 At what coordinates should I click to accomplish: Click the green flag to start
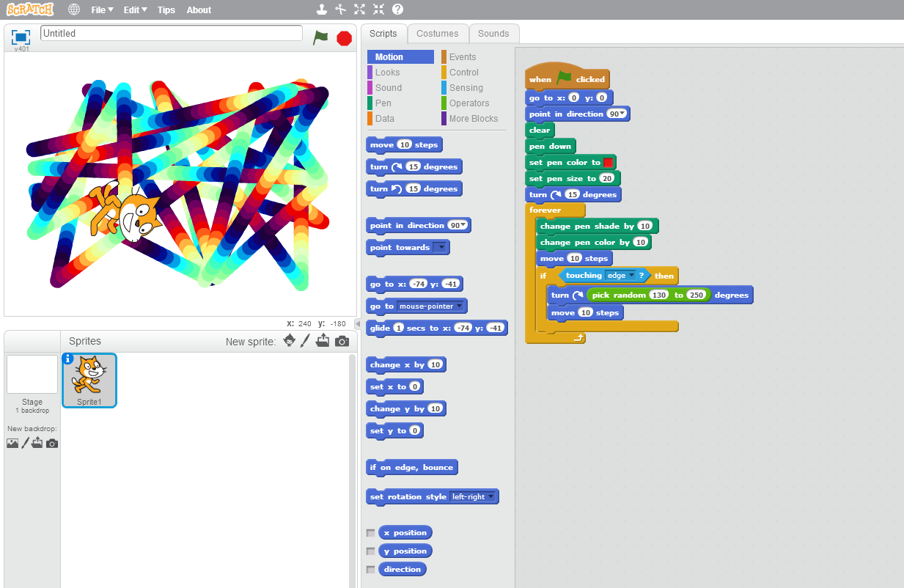point(320,37)
